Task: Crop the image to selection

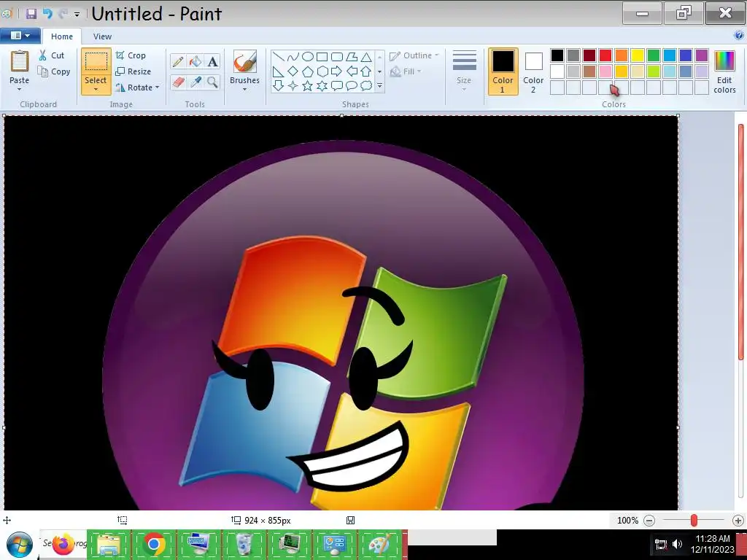Action: (131, 55)
